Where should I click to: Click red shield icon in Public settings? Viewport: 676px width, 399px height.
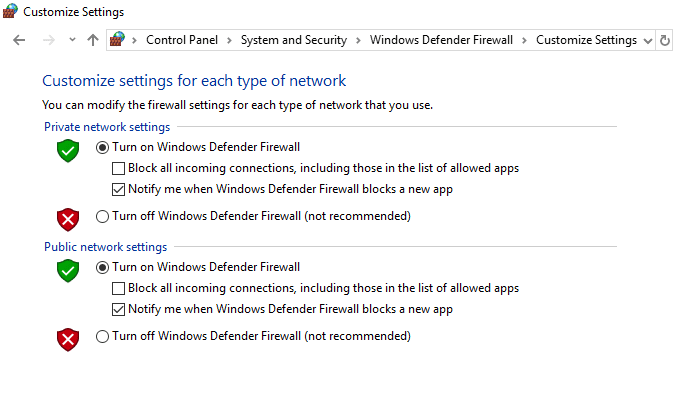coord(68,339)
